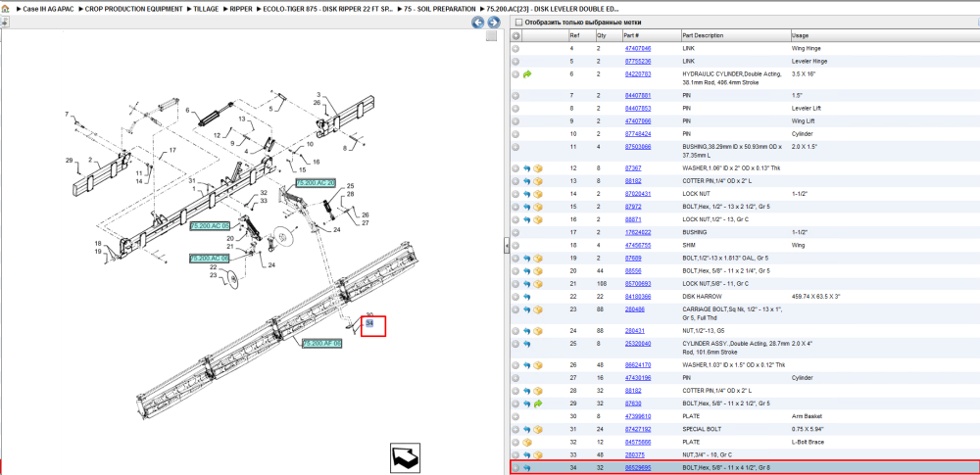Screen dimensions: 980x475
Task: Click the blue arrow icon for LOCK NUT 87020431
Action: click(x=527, y=194)
